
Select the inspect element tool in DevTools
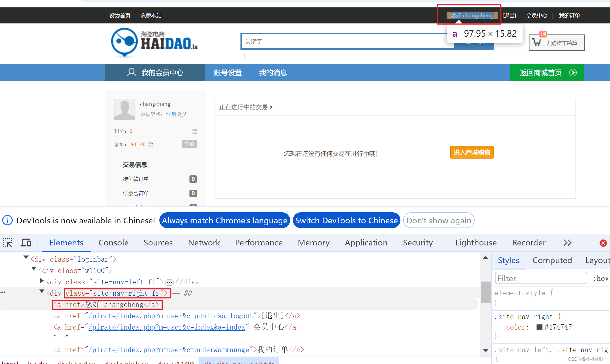click(x=7, y=243)
